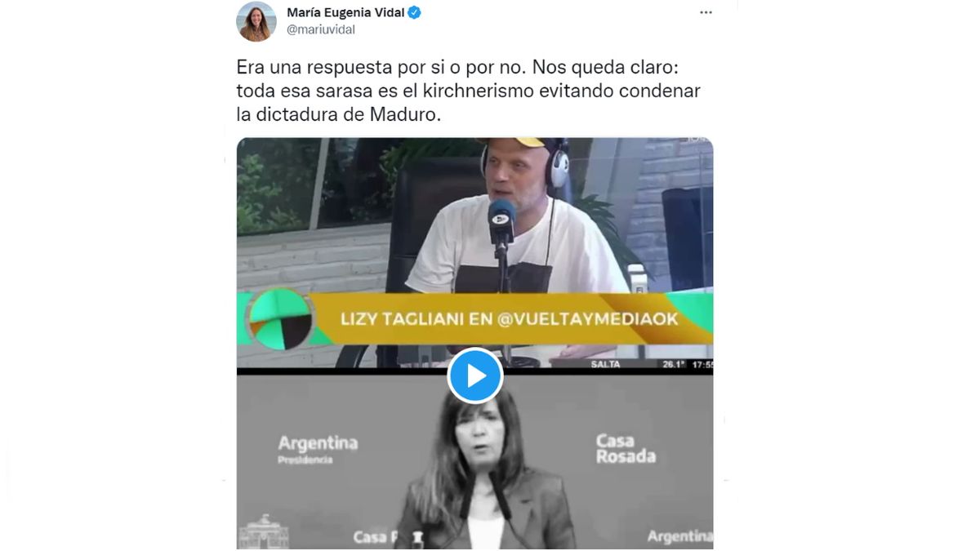
Task: Open the three-dot more options menu
Action: (706, 12)
